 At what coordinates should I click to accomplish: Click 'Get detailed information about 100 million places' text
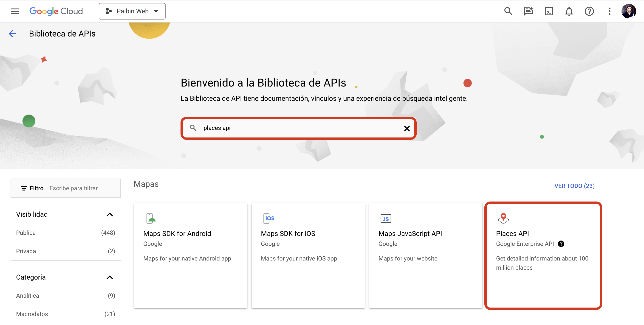coord(542,263)
